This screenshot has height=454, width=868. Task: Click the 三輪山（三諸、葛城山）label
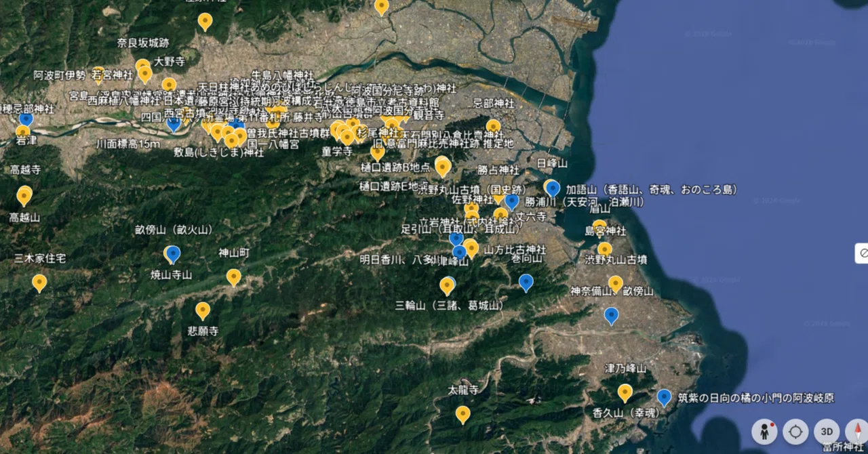pyautogui.click(x=450, y=306)
